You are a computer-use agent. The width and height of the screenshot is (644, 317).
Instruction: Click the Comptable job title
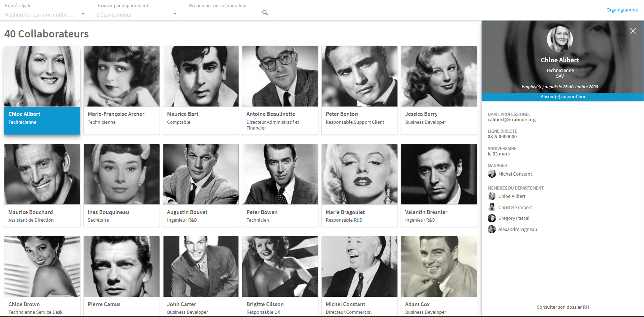[x=179, y=122]
